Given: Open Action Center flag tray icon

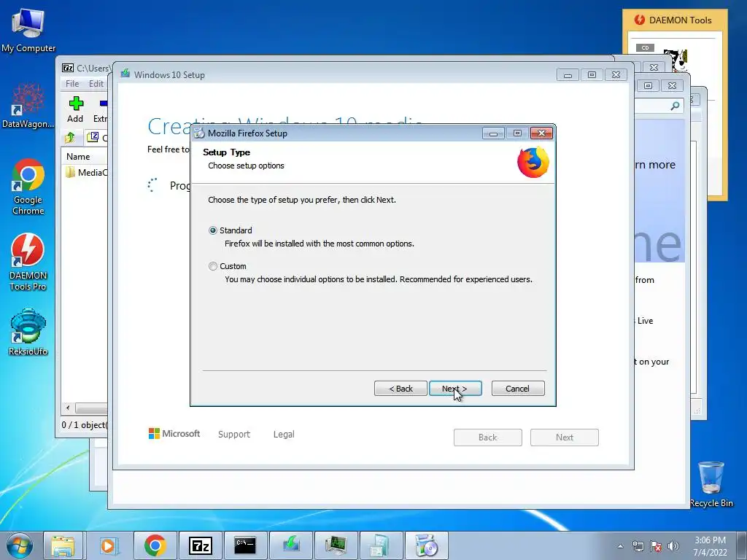Looking at the screenshot, I should [x=656, y=546].
